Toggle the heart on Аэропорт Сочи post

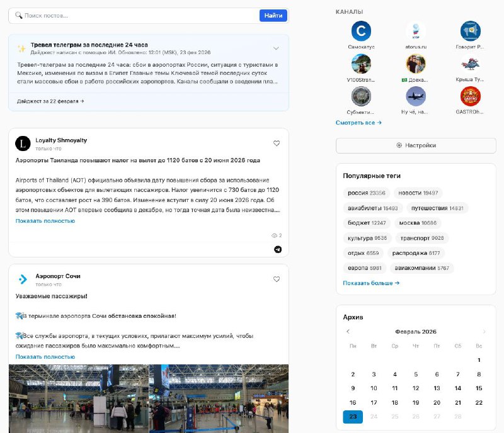[277, 279]
